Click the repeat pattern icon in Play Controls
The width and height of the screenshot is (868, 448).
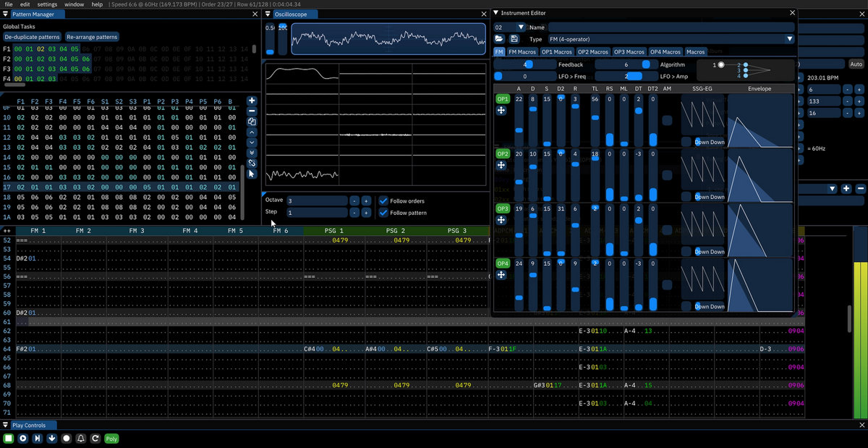pos(95,438)
